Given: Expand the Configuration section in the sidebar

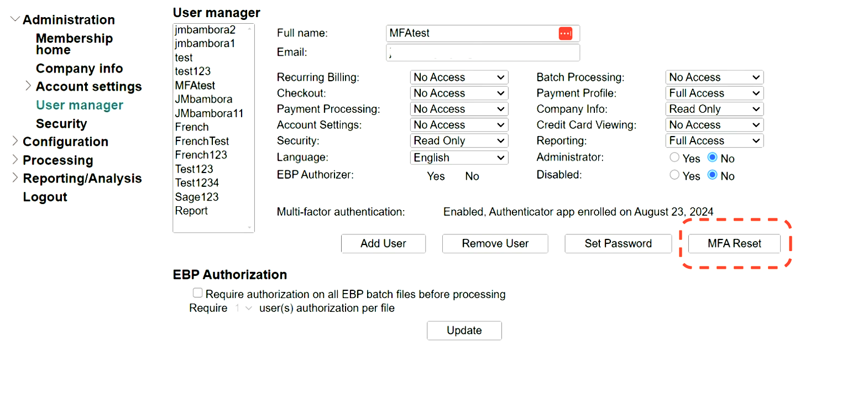Looking at the screenshot, I should tap(15, 142).
